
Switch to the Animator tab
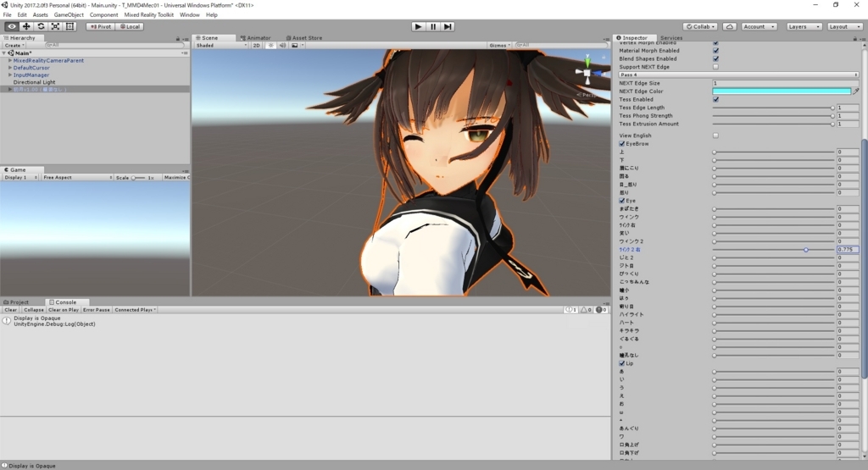coord(255,38)
